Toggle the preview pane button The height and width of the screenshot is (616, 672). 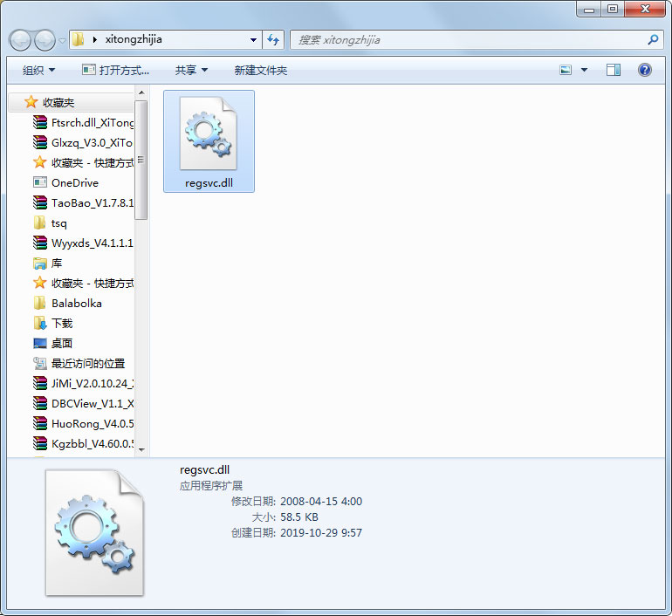614,70
